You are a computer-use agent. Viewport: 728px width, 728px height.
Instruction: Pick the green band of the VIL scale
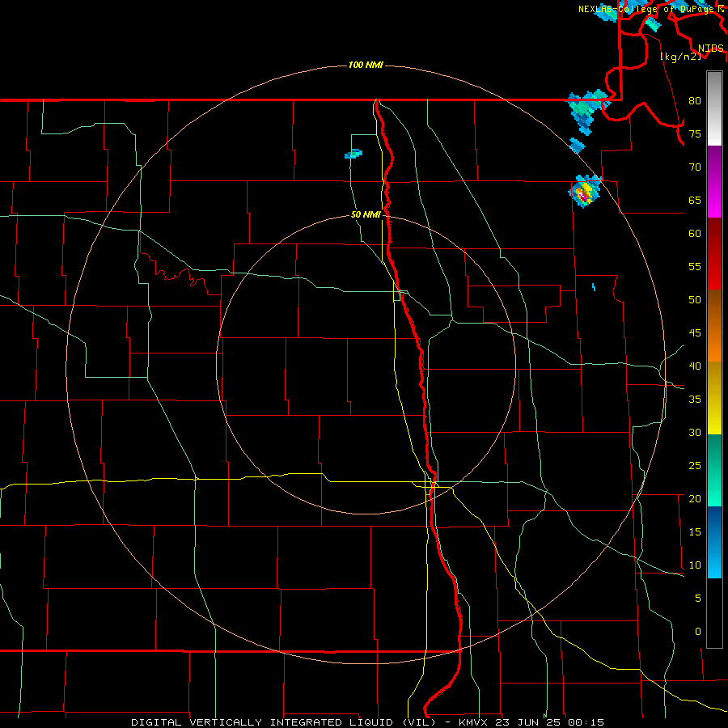coord(714,470)
